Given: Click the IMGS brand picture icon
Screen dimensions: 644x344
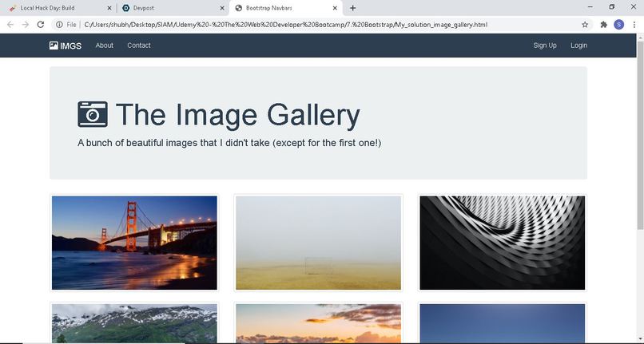Looking at the screenshot, I should pos(54,45).
